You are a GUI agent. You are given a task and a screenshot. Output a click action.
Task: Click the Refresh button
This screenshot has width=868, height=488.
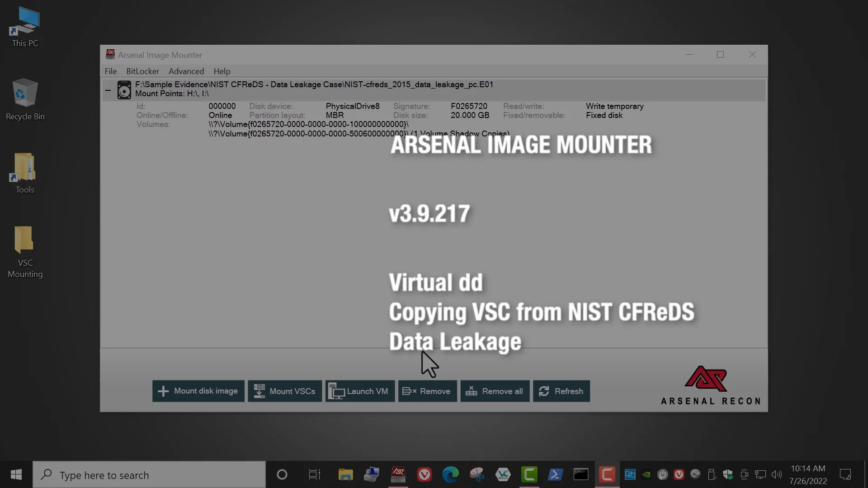pyautogui.click(x=561, y=391)
